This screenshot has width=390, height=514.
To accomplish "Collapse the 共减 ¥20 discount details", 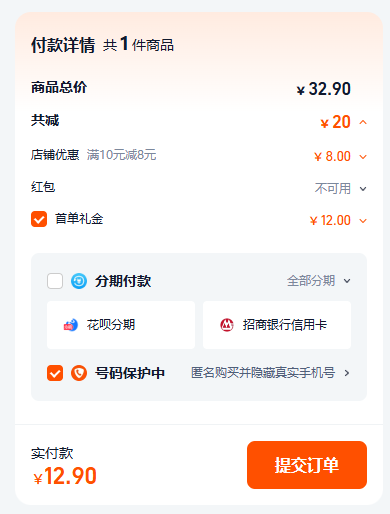I will click(363, 122).
